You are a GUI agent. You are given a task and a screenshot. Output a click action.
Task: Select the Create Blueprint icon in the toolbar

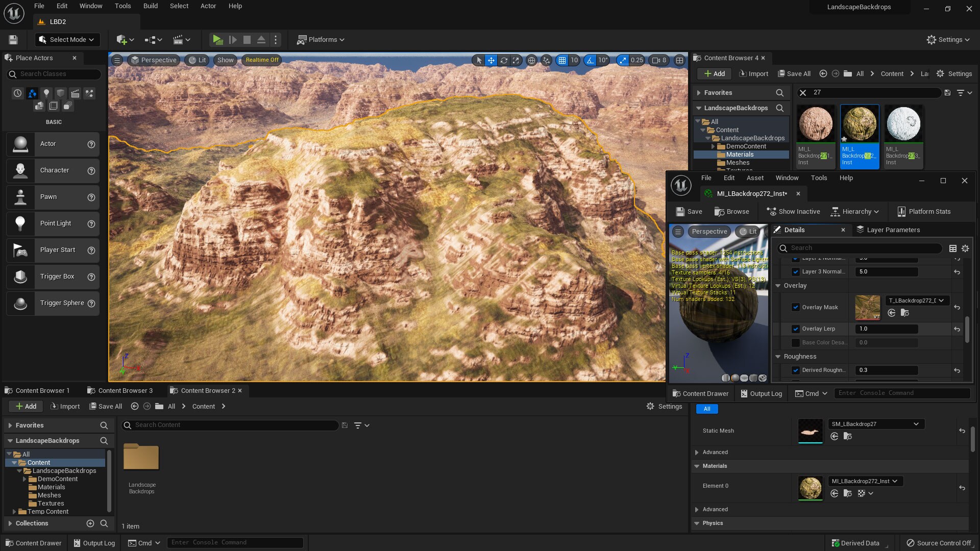pyautogui.click(x=151, y=39)
